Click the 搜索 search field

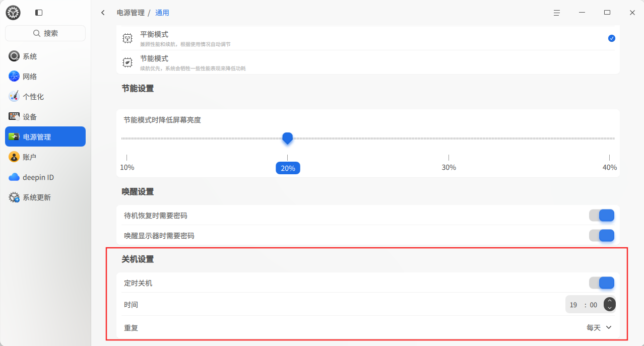45,33
